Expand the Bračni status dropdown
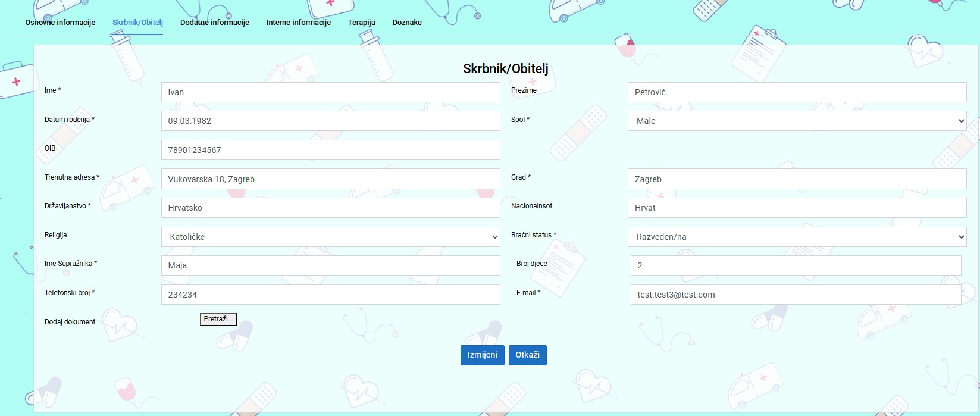Image resolution: width=980 pixels, height=416 pixels. tap(797, 237)
